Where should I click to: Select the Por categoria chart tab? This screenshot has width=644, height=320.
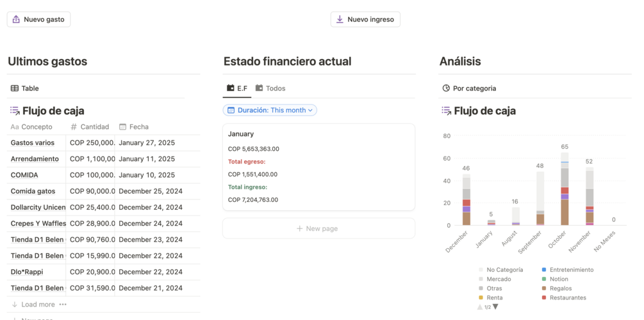point(474,88)
